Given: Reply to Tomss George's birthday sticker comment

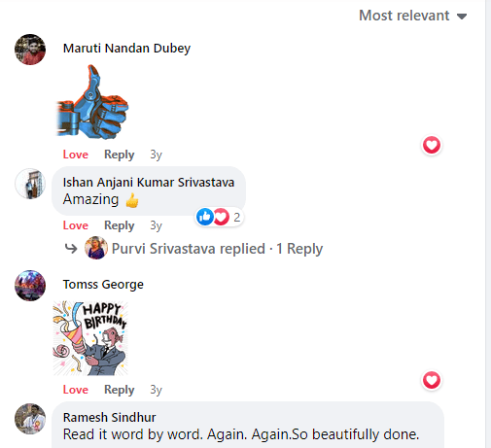Looking at the screenshot, I should [x=120, y=390].
